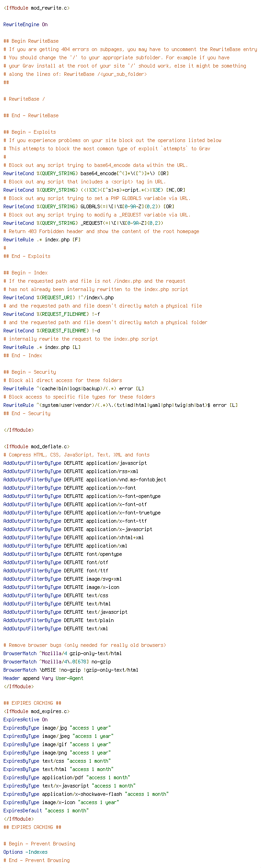
Task: Select the "DEFLATE text/javascript" line
Action: (65, 612)
